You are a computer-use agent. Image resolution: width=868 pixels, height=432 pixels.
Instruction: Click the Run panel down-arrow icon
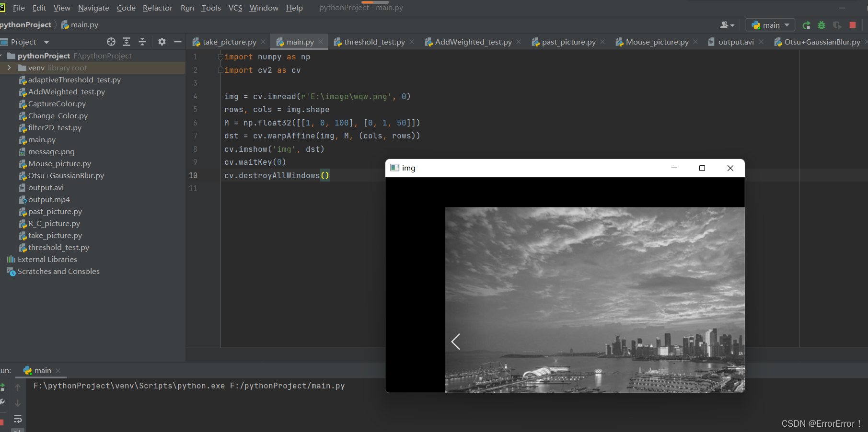tap(18, 403)
